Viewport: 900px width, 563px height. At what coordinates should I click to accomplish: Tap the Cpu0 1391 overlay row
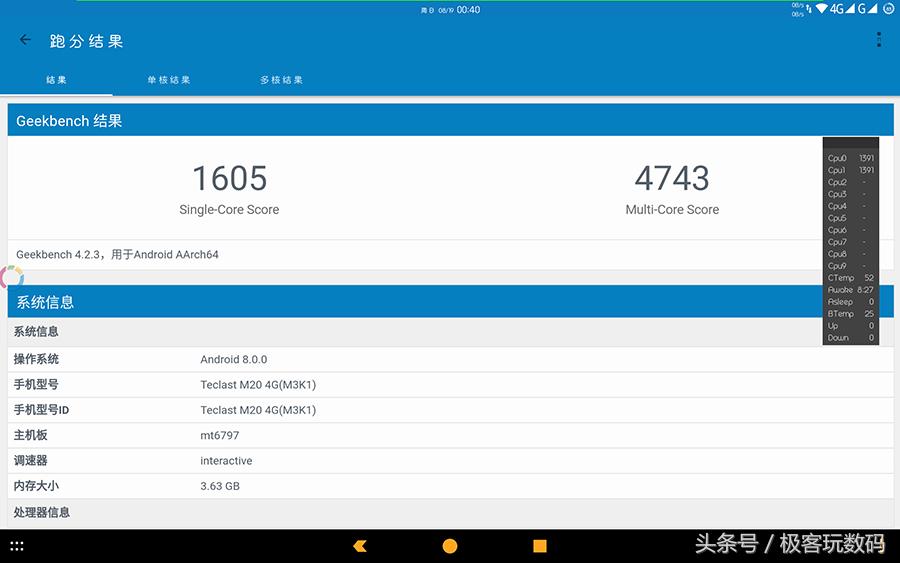pyautogui.click(x=851, y=158)
